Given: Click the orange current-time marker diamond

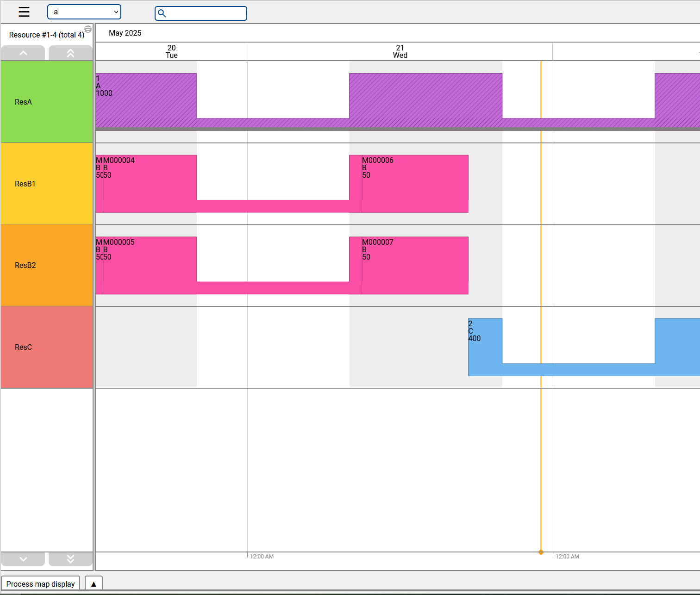Looking at the screenshot, I should [x=541, y=552].
